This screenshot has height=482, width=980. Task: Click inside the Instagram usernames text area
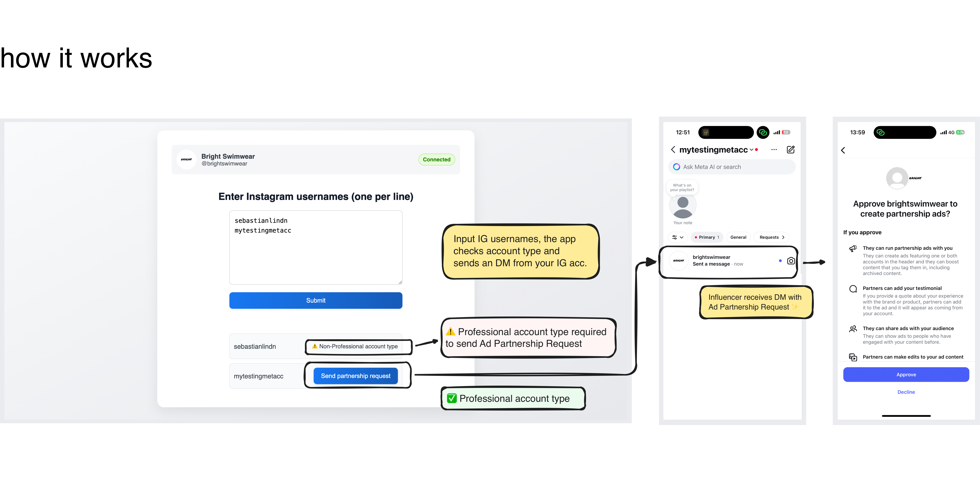click(x=315, y=247)
